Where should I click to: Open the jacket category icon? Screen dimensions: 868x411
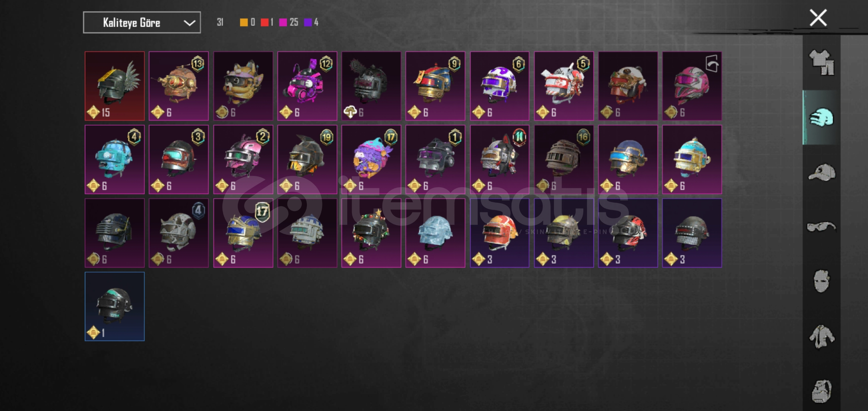point(822,336)
